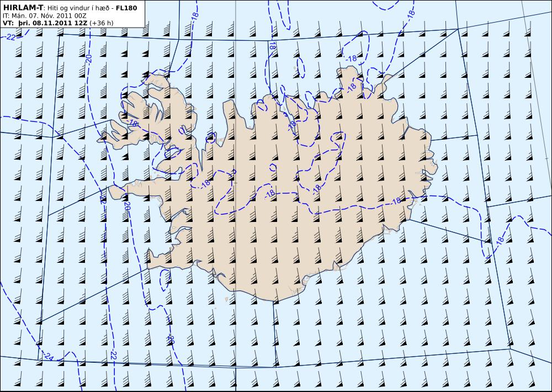This screenshot has width=552, height=392.
Task: Click the HIRLAM-T title text
Action: point(23,7)
